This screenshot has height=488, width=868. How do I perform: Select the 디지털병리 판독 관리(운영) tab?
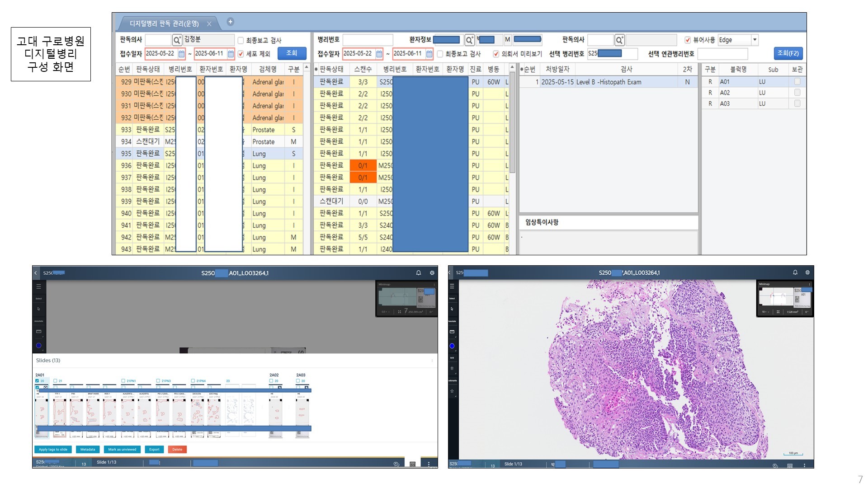tap(164, 23)
